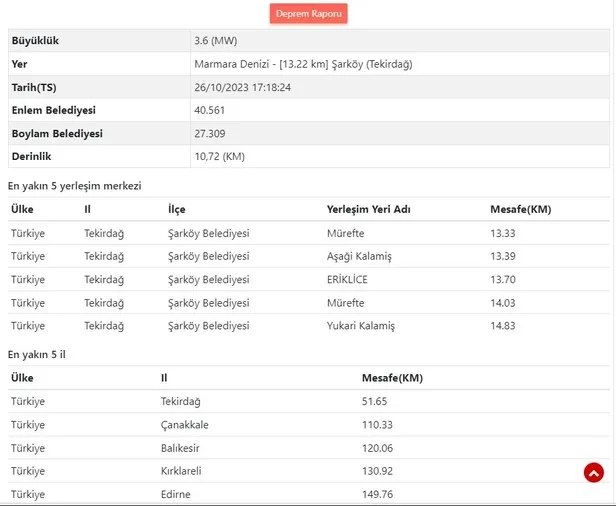The width and height of the screenshot is (616, 506).
Task: Select the Aşaği Kalamiş settlement cell
Action: click(x=359, y=256)
